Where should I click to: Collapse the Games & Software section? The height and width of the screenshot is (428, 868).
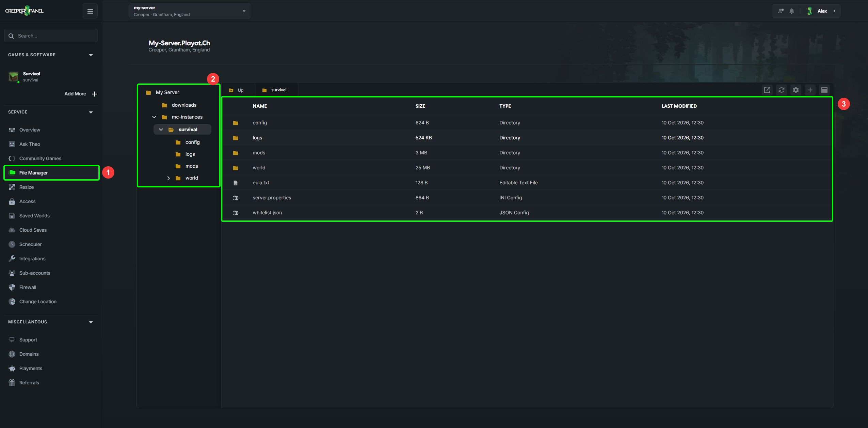[x=91, y=55]
